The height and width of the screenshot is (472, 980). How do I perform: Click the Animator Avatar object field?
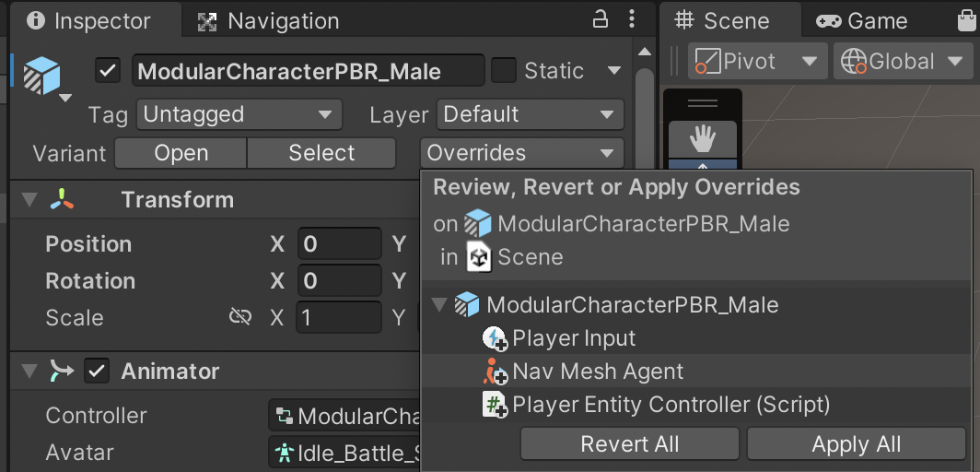click(344, 453)
